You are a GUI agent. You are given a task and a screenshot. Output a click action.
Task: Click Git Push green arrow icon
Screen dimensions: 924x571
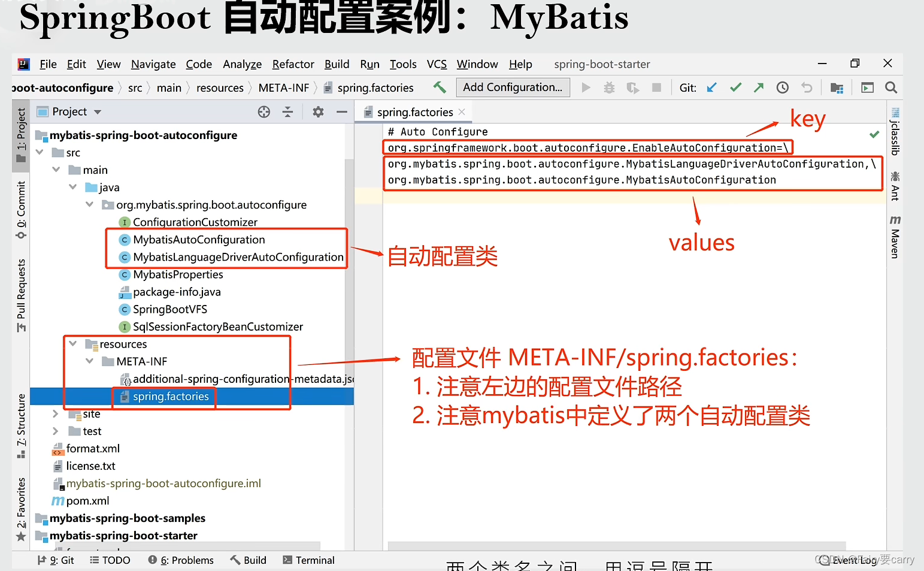759,87
